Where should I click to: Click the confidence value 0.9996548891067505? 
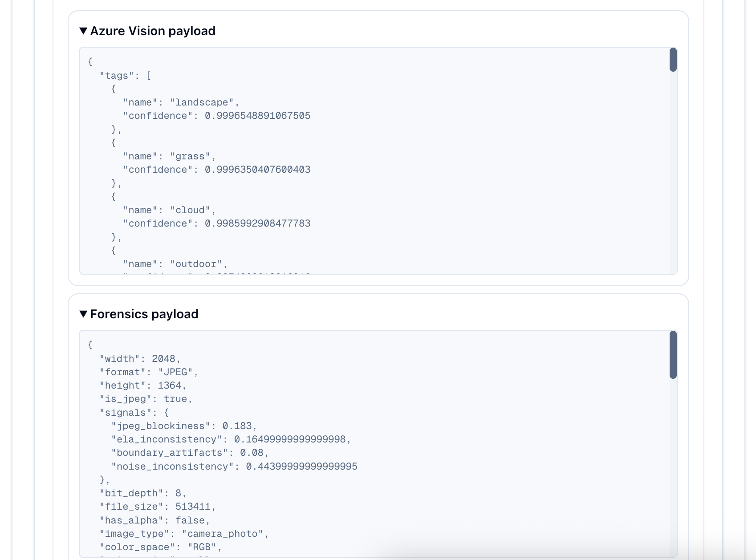coord(258,116)
